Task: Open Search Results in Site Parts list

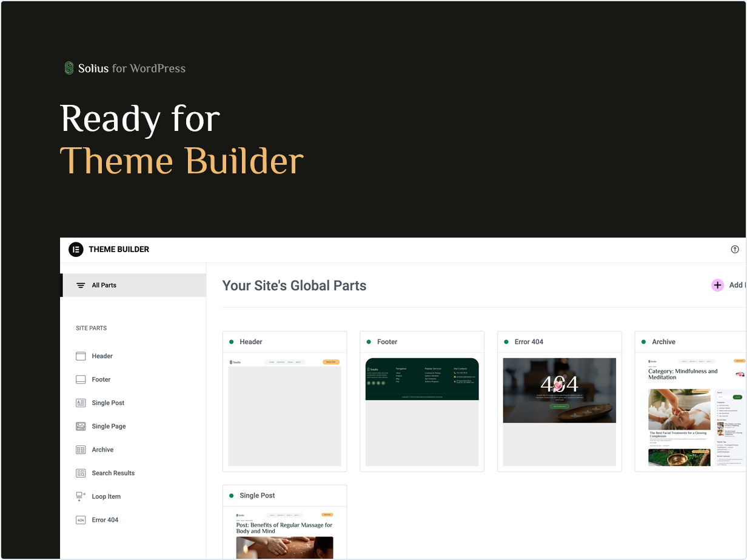Action: coord(113,473)
